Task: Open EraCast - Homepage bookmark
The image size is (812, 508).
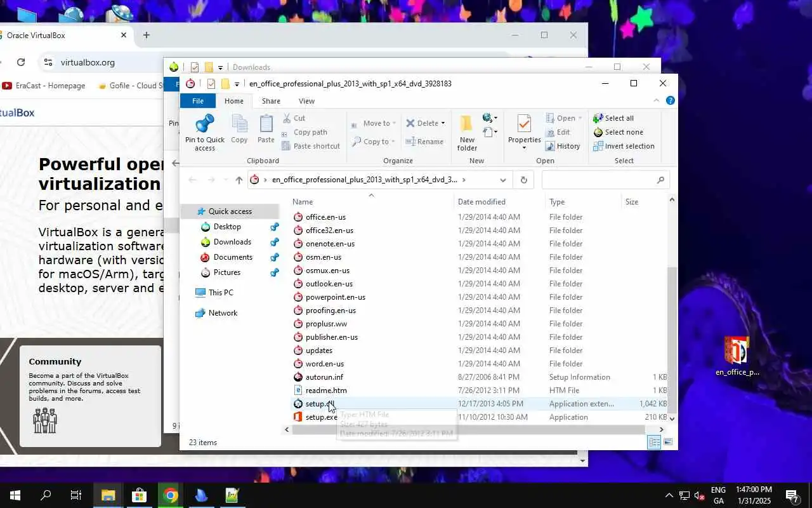Action: (44, 86)
